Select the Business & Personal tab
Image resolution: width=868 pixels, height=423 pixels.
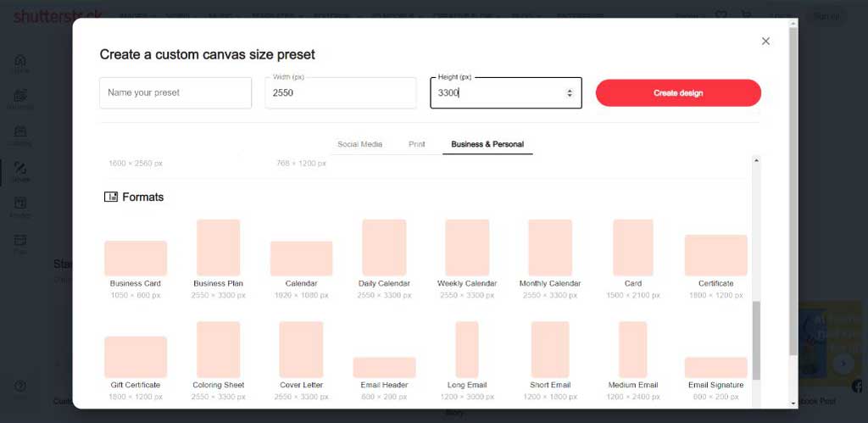click(x=487, y=144)
